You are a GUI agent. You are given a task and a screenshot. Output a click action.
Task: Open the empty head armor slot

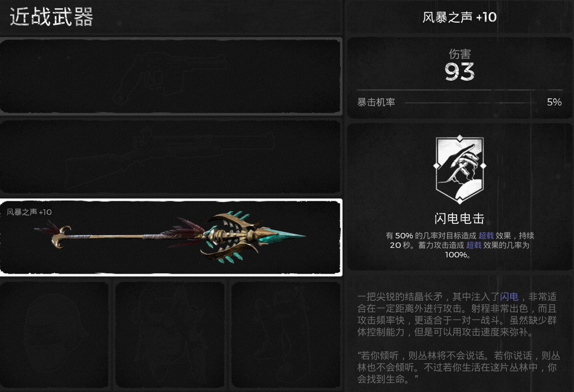pos(55,334)
